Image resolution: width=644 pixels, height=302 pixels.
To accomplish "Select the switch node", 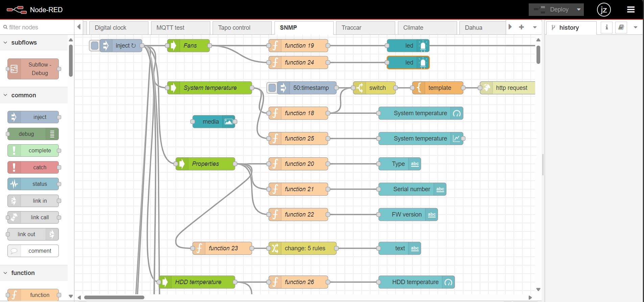I will (374, 88).
